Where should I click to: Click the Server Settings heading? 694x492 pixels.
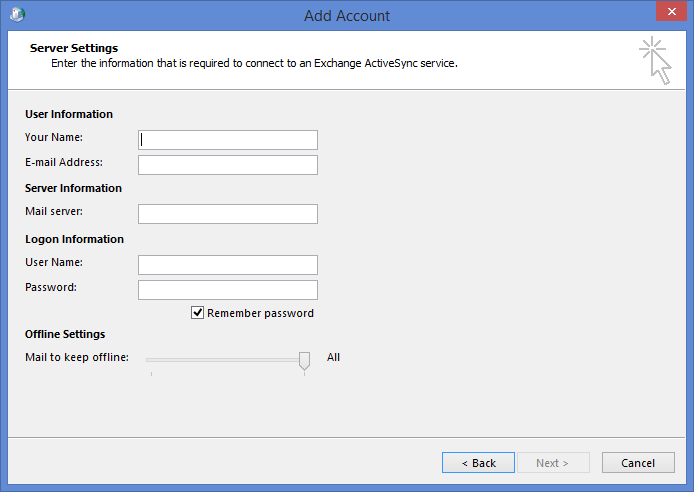[74, 48]
